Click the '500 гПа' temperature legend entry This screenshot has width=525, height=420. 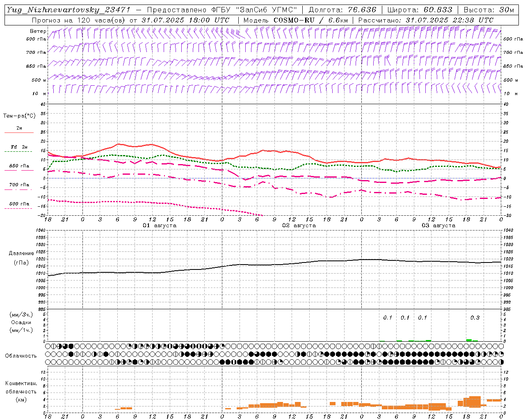[x=19, y=204]
